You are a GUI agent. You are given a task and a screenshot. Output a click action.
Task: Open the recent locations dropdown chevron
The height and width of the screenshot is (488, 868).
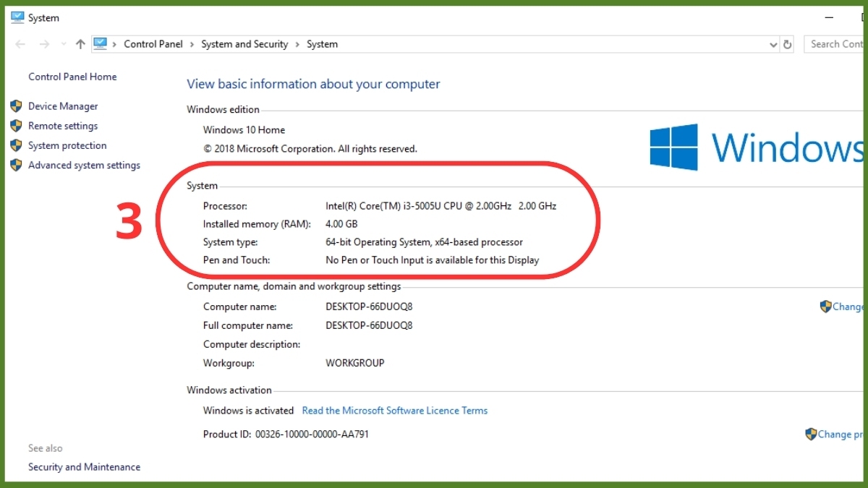click(64, 45)
